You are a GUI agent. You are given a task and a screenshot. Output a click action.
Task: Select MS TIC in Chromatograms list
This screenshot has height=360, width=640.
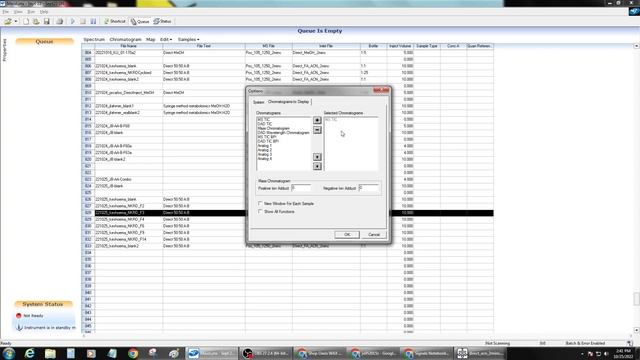[264, 120]
